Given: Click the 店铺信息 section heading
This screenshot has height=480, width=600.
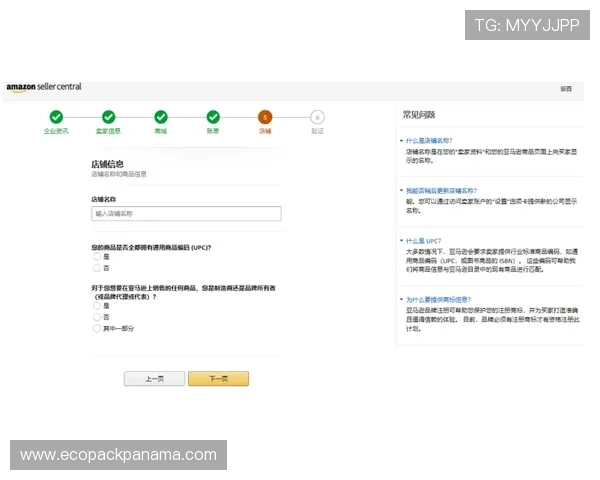Looking at the screenshot, I should (x=107, y=164).
